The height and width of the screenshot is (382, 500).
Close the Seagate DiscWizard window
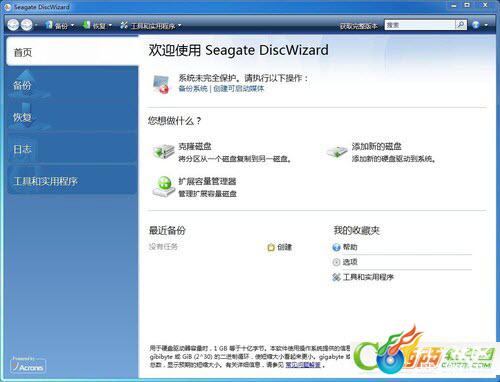tap(485, 6)
